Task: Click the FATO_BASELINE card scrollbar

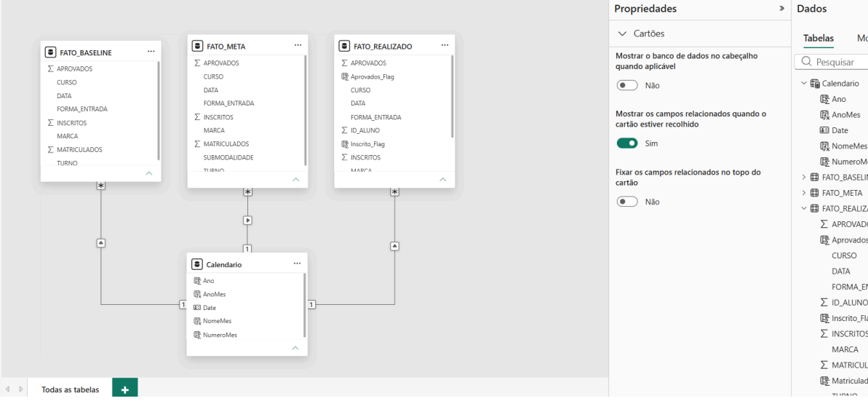Action: click(159, 111)
